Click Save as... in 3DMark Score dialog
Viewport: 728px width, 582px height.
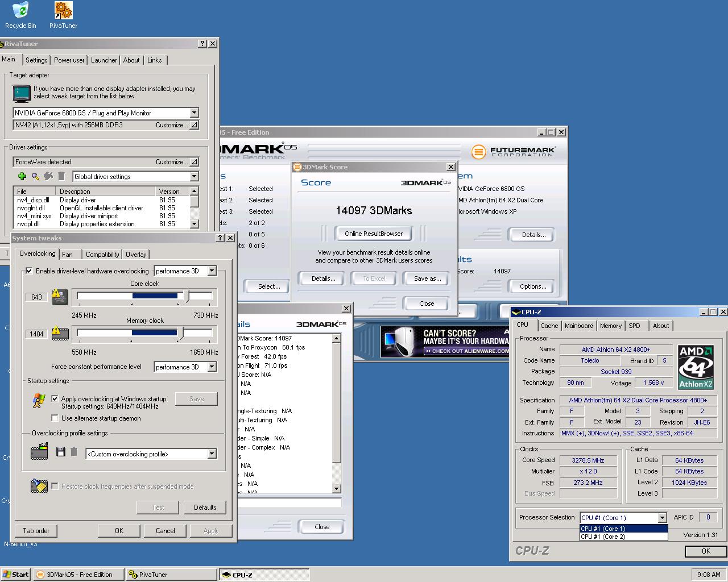pyautogui.click(x=428, y=278)
